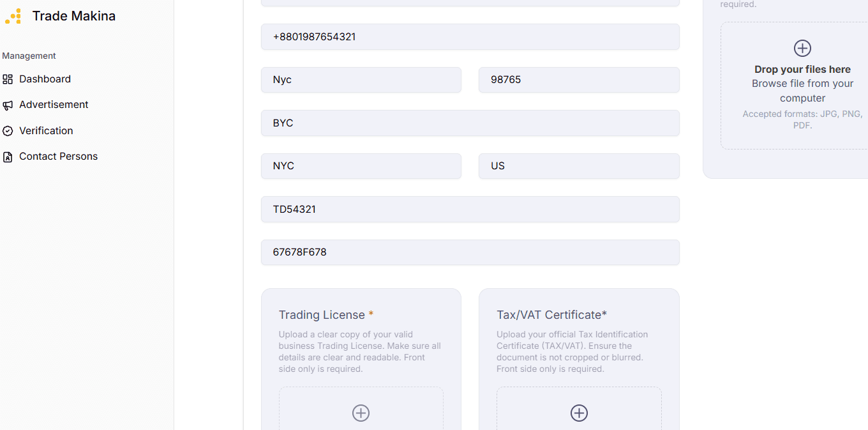Focus the phone number field +8801987654321
This screenshot has width=868, height=430.
[470, 37]
